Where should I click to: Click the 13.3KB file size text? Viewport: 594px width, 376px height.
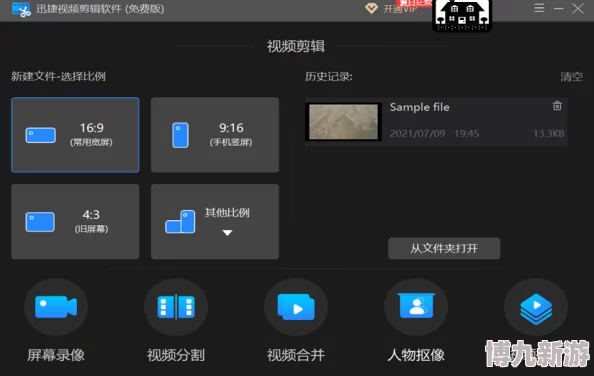549,134
